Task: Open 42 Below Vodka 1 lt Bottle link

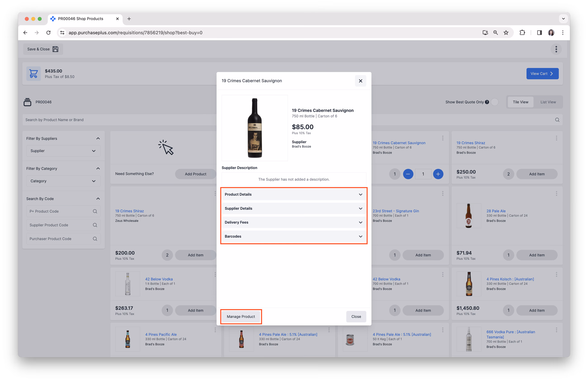Action: (159, 279)
